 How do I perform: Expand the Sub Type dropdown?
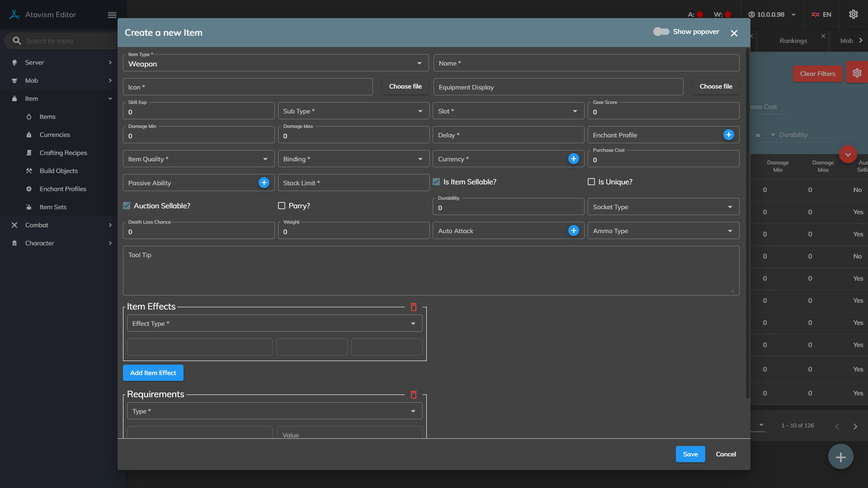[354, 111]
